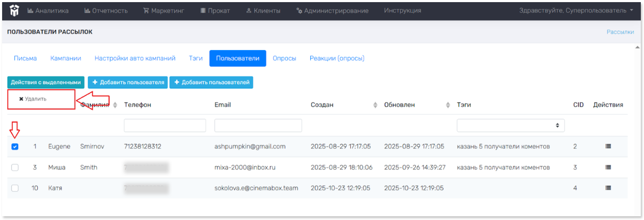
Task: Sort table by Обновлен column arrows
Action: (x=448, y=105)
